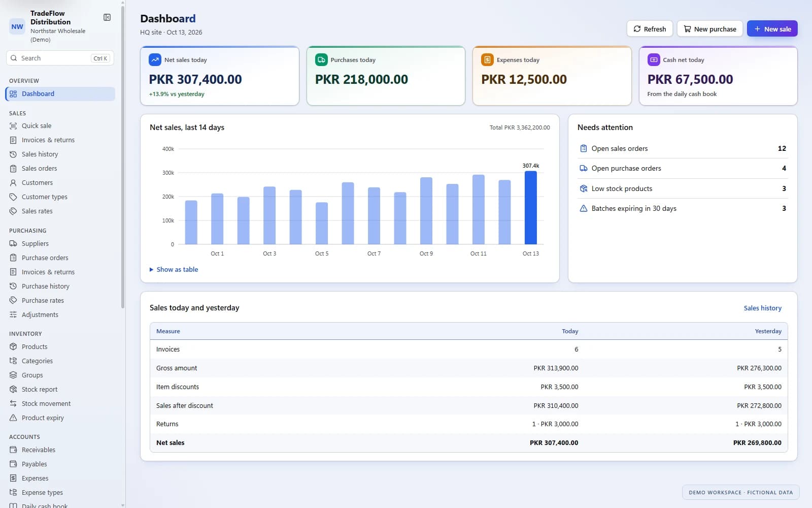Screen dimensions: 812x508
Task: Click the Quick sale scanner icon
Action: [x=13, y=126]
